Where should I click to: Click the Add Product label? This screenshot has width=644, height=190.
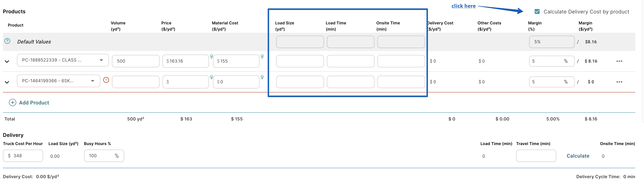(x=34, y=103)
